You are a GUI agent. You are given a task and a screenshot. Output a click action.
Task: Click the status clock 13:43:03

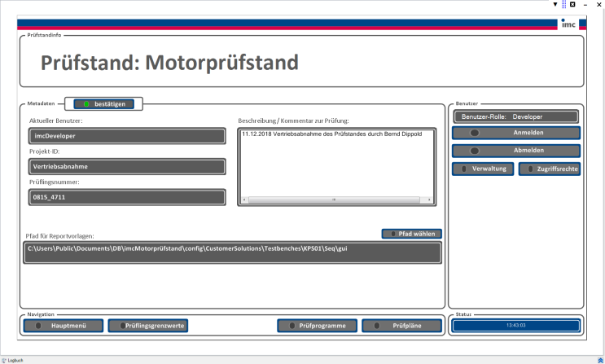pyautogui.click(x=516, y=326)
